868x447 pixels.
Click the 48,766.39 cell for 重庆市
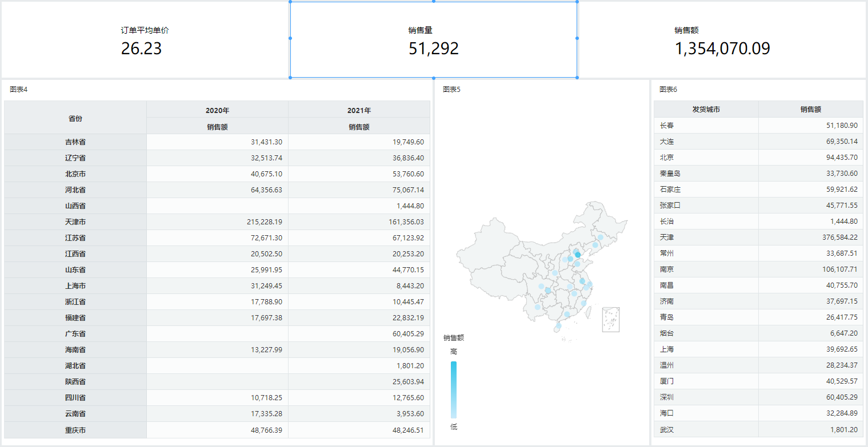217,430
